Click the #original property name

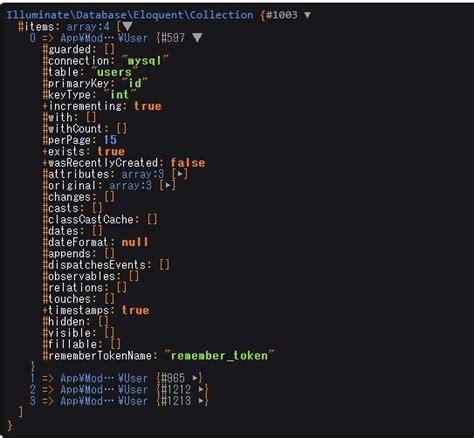click(70, 185)
